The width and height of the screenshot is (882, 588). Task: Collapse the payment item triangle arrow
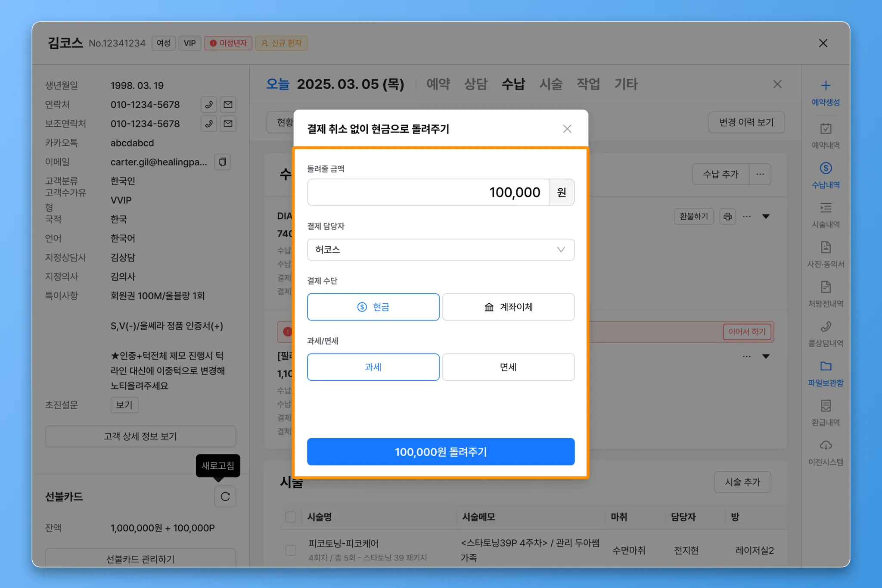pos(766,216)
